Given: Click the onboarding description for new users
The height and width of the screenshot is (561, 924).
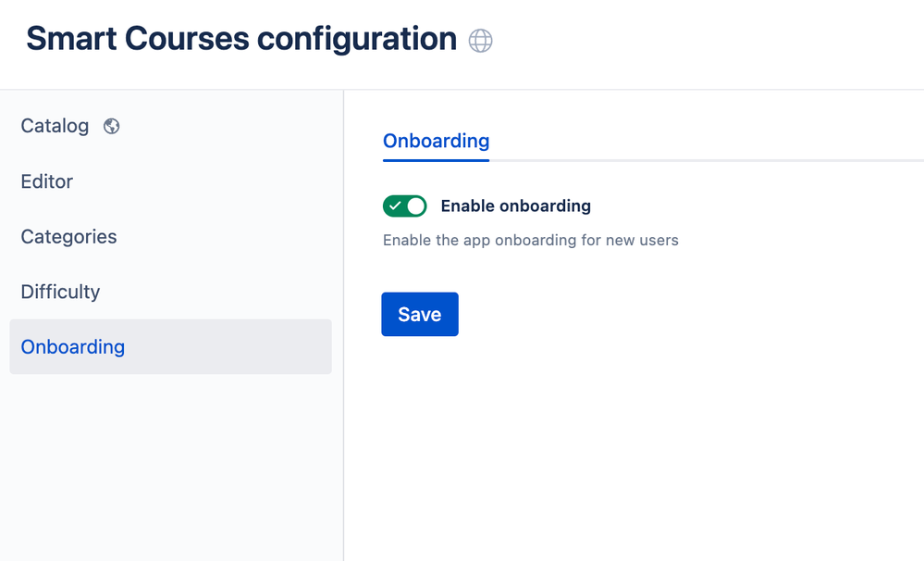Looking at the screenshot, I should point(530,241).
